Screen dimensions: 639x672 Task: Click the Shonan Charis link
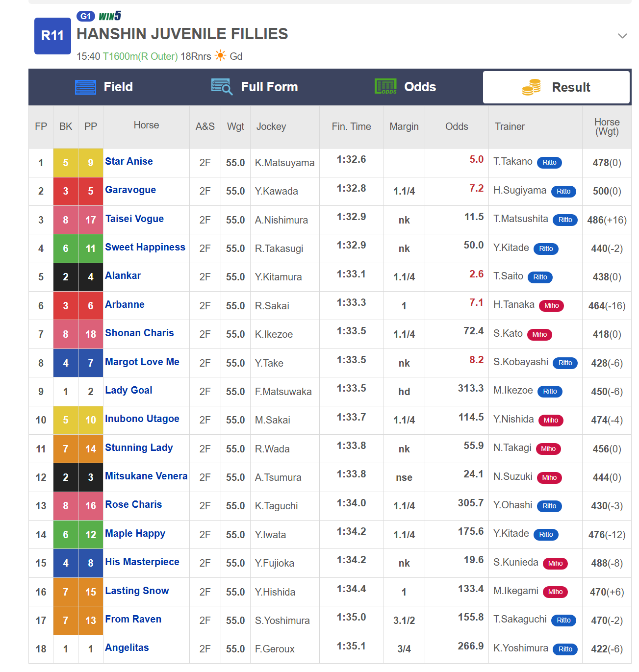[139, 333]
